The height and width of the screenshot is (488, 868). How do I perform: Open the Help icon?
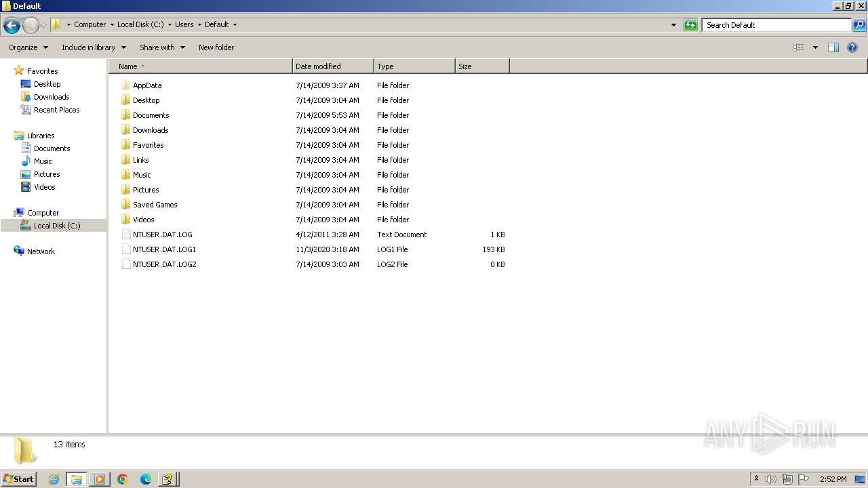point(852,47)
